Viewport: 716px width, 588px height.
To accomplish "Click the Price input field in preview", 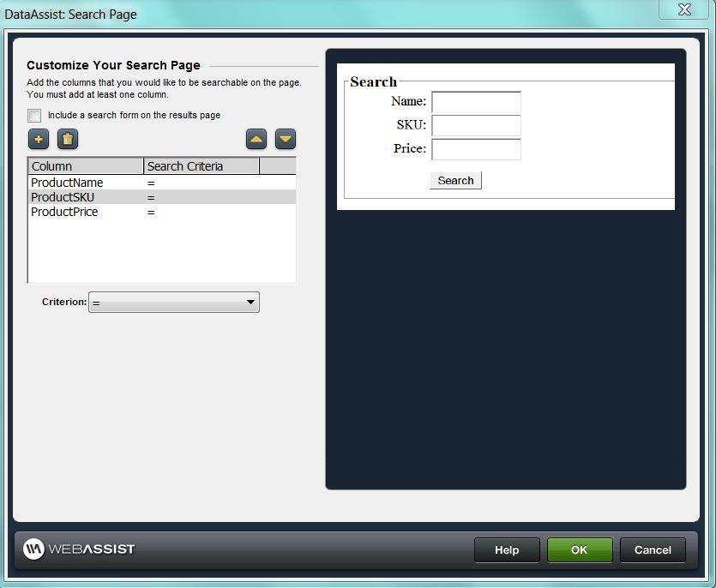I will pyautogui.click(x=476, y=149).
